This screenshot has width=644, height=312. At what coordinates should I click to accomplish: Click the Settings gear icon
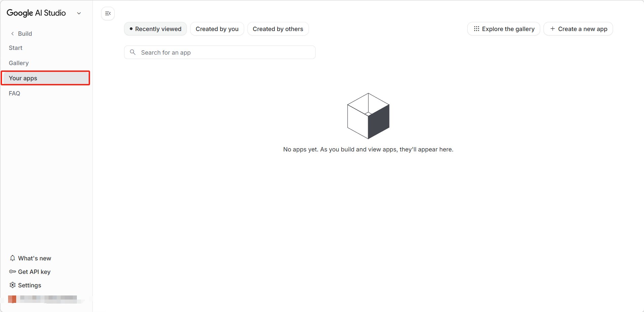(12, 285)
